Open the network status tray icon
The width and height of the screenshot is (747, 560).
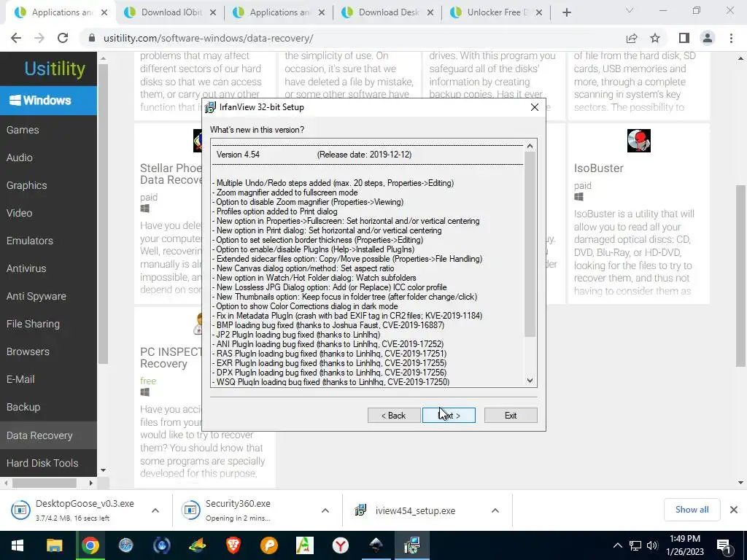[x=635, y=545]
